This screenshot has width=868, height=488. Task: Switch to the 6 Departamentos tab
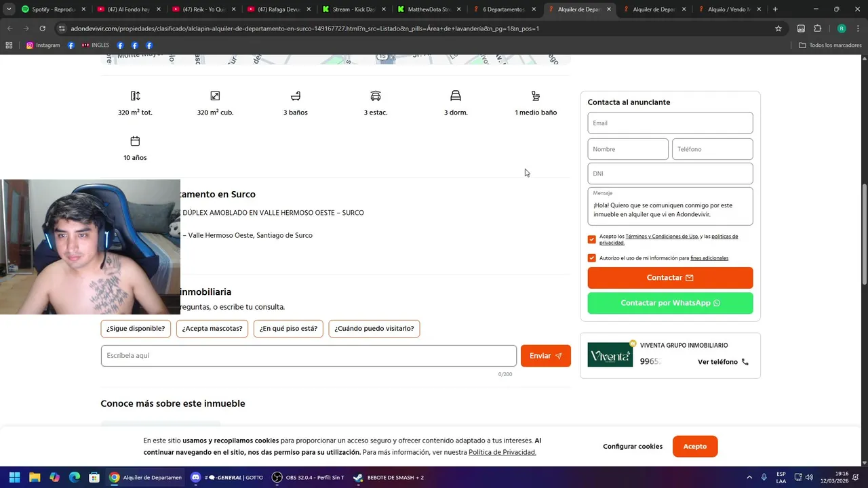(503, 9)
